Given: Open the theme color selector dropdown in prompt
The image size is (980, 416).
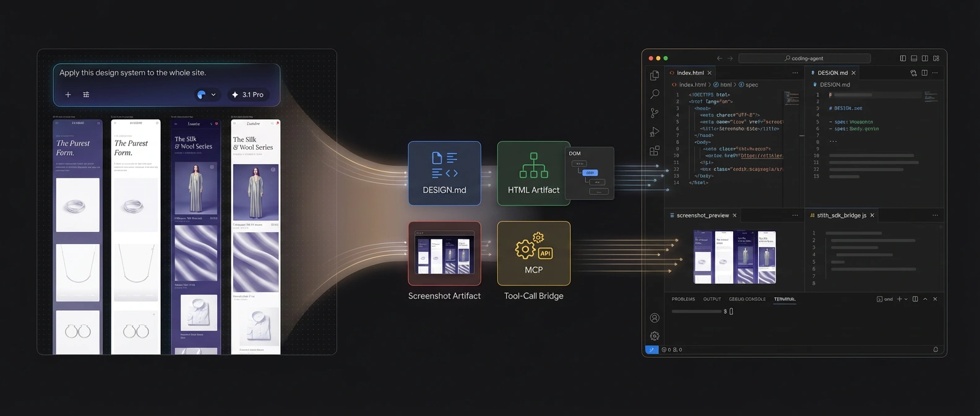Looking at the screenshot, I should click(207, 95).
